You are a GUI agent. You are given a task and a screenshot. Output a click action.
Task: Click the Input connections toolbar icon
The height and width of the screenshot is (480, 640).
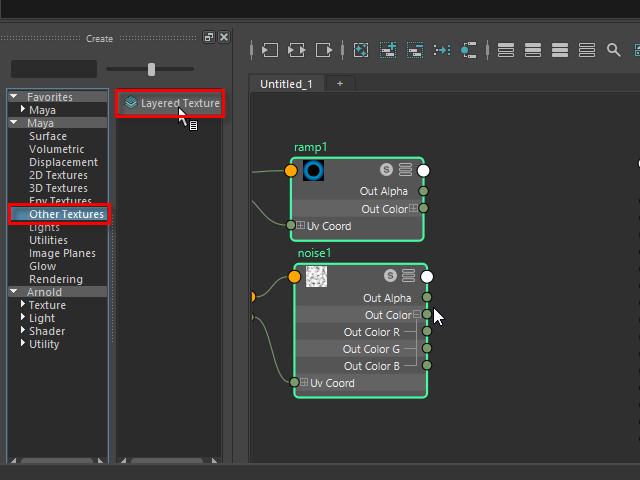[x=270, y=49]
